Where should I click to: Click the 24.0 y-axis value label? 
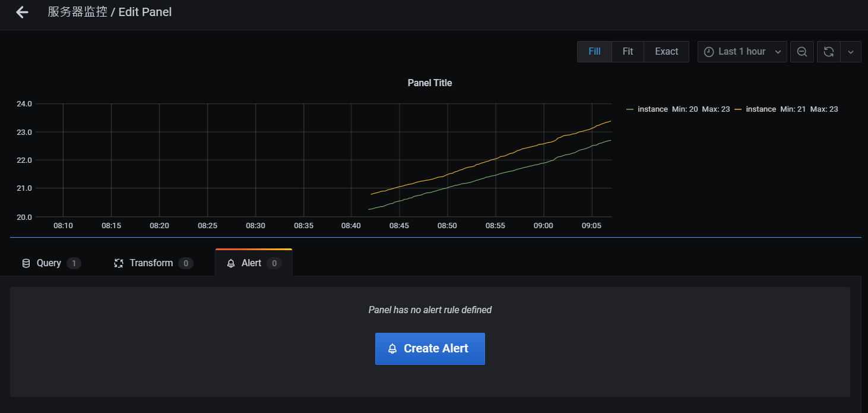tap(24, 104)
